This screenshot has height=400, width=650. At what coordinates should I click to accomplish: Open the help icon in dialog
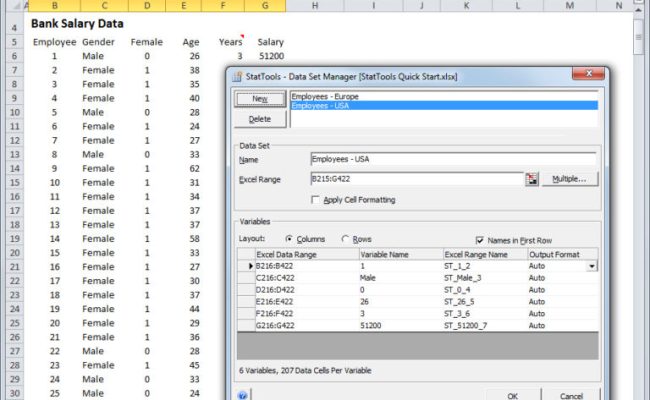click(x=243, y=395)
